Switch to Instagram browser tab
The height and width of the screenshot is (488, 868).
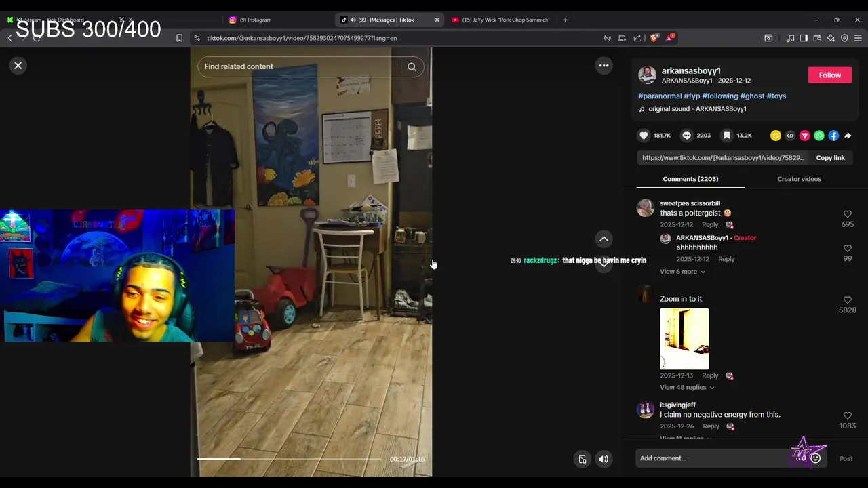pos(276,20)
